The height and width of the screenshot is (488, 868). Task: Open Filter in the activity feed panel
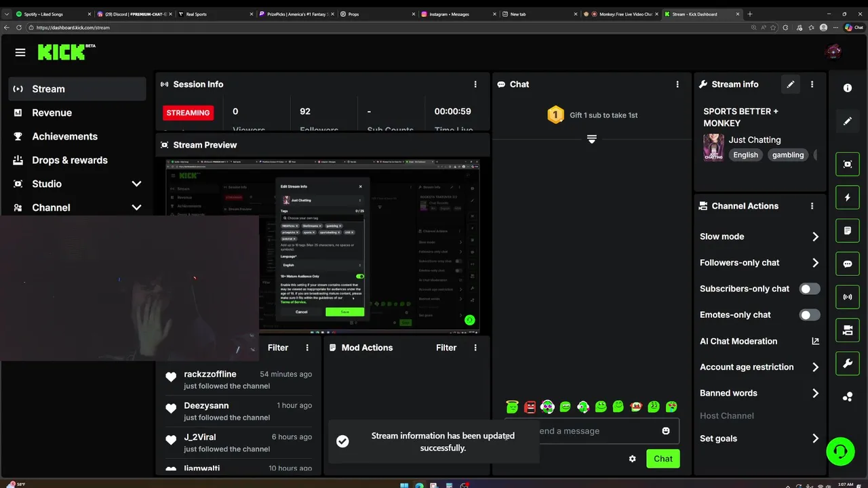[x=278, y=348]
